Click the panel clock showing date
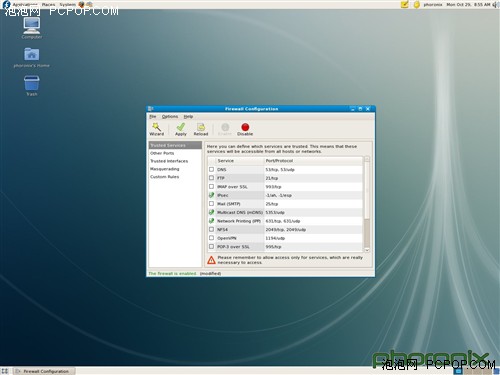 tap(468, 5)
